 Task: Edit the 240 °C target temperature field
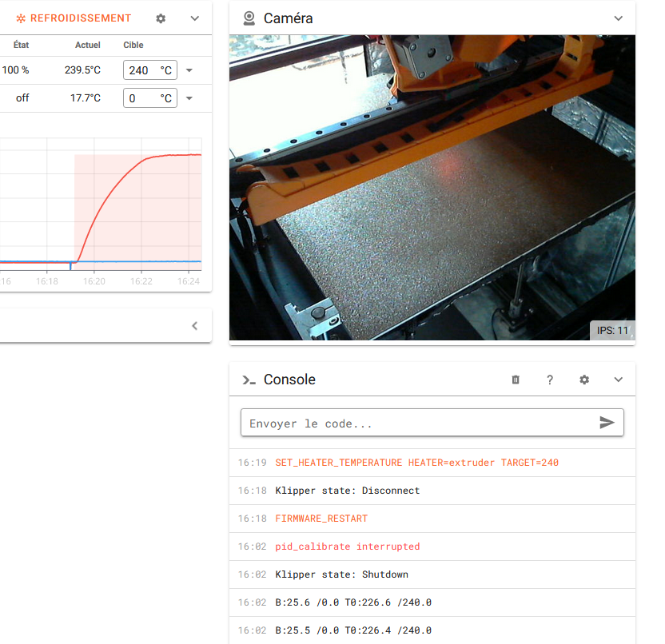click(x=150, y=70)
